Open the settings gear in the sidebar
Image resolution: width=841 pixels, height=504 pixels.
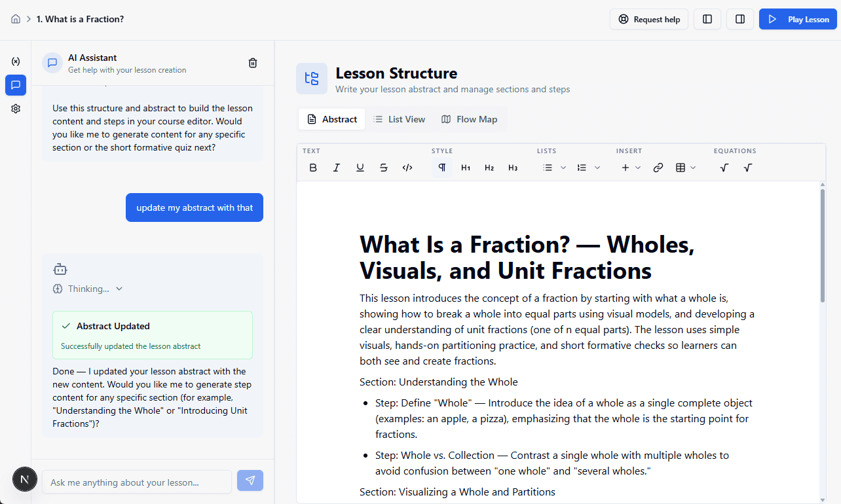coord(15,108)
